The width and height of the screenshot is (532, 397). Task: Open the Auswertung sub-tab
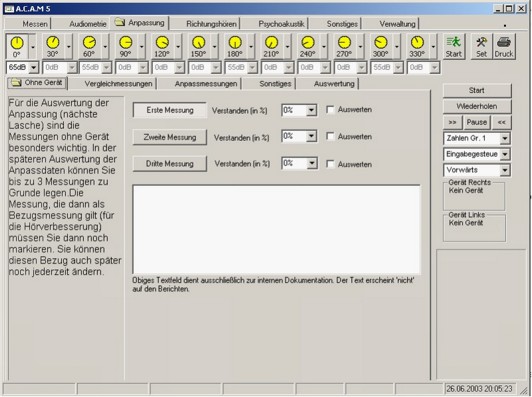334,84
